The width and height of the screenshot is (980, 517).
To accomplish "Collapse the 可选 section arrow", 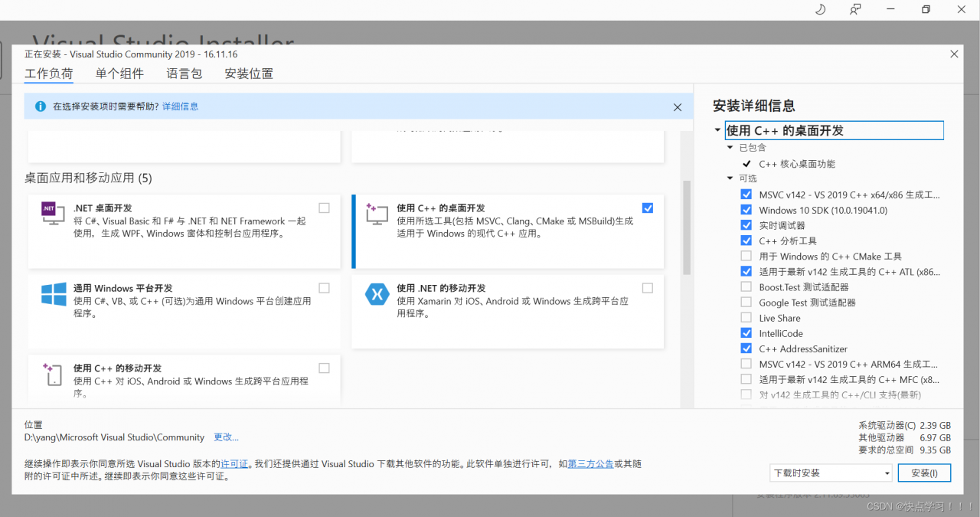I will point(730,178).
